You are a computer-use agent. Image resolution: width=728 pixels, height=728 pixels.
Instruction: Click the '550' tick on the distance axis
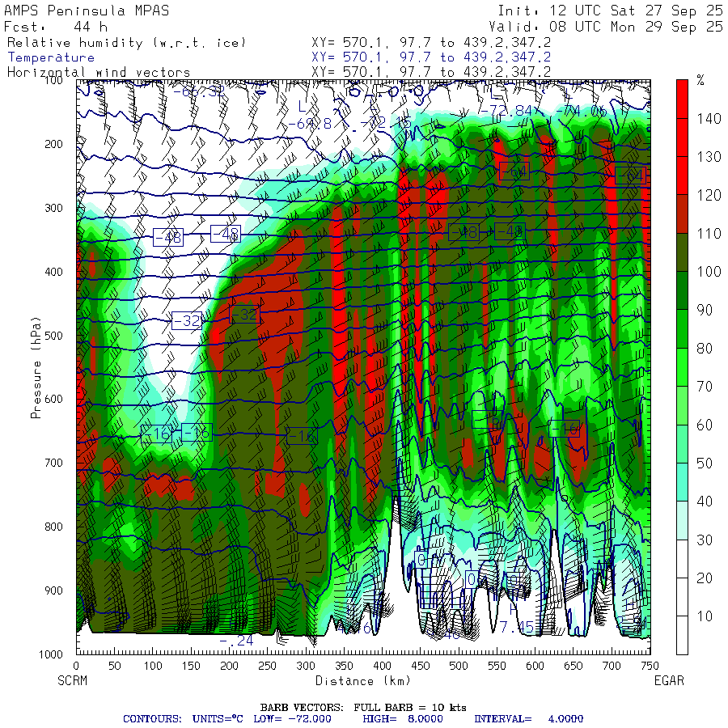[x=497, y=667]
